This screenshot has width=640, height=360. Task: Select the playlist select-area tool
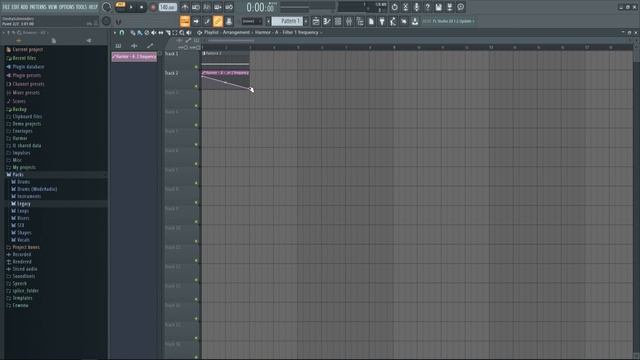pyautogui.click(x=175, y=33)
